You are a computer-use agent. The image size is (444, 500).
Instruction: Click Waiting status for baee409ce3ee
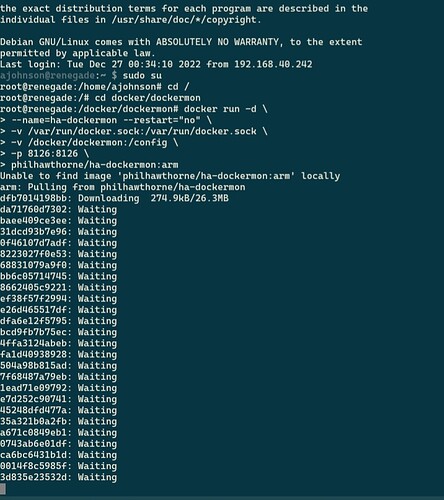[97, 221]
